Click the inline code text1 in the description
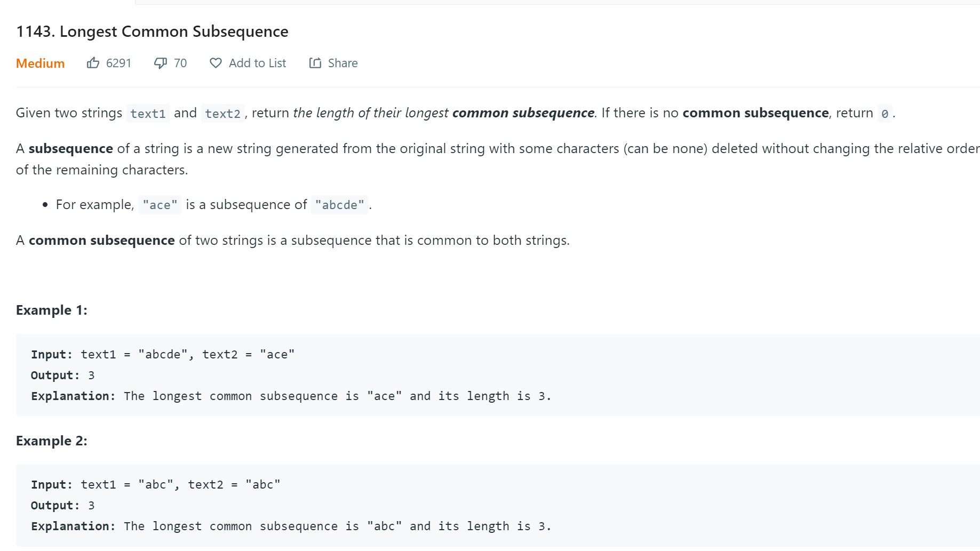Image resolution: width=980 pixels, height=551 pixels. pyautogui.click(x=148, y=114)
